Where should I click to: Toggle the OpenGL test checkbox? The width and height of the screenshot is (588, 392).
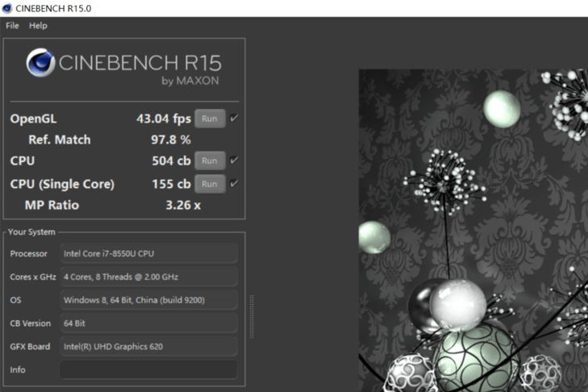coord(234,118)
